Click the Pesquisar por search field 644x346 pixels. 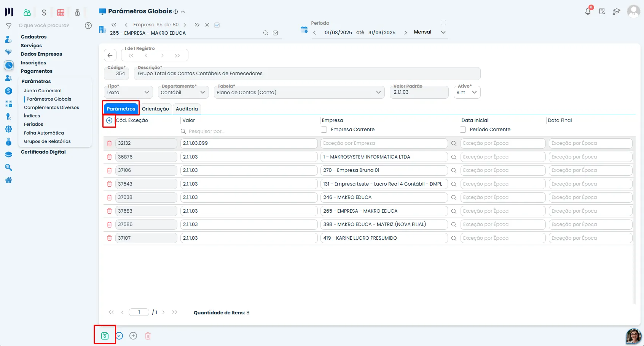coord(249,131)
